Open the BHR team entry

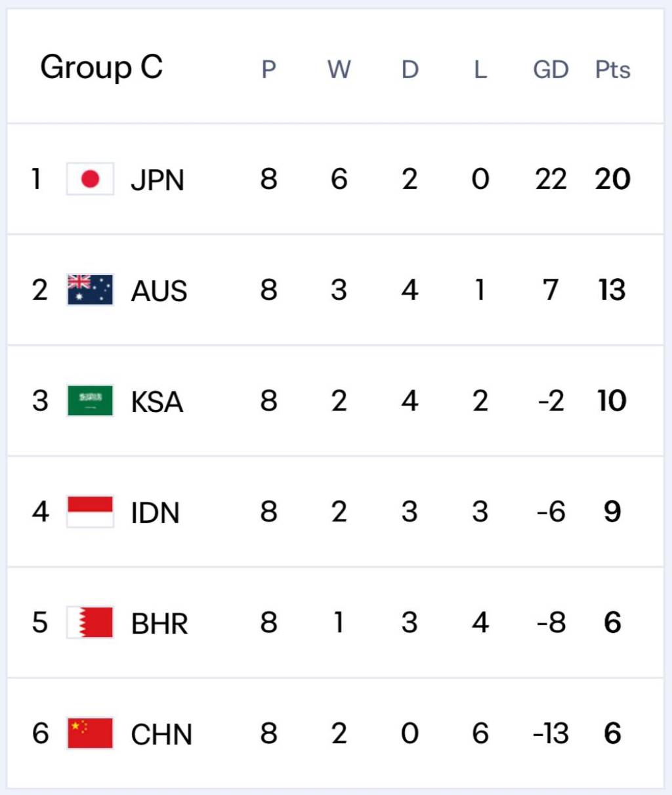pos(159,623)
